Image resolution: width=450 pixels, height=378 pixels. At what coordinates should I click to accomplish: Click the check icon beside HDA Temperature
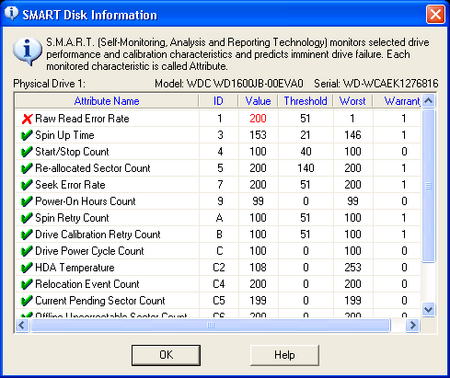[27, 268]
